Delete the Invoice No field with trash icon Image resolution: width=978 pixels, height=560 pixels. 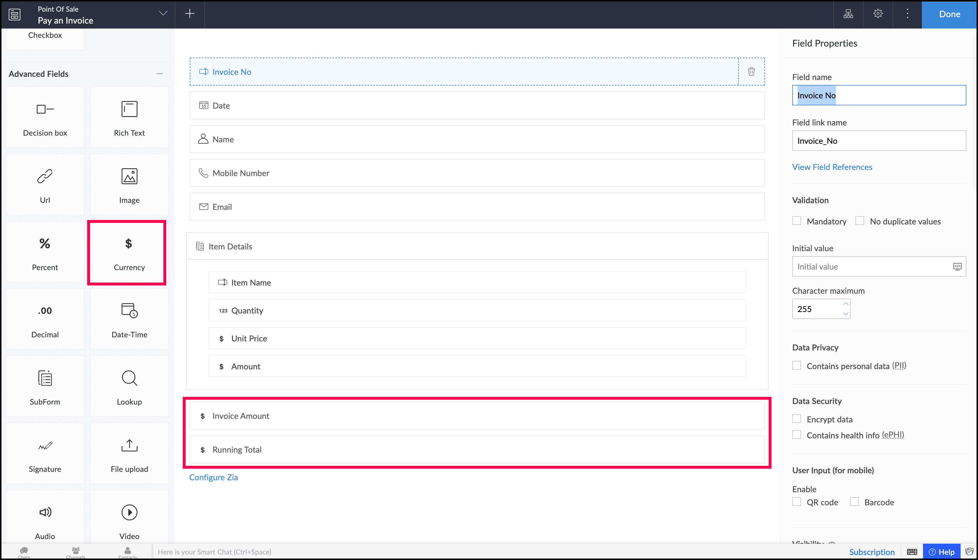(751, 72)
